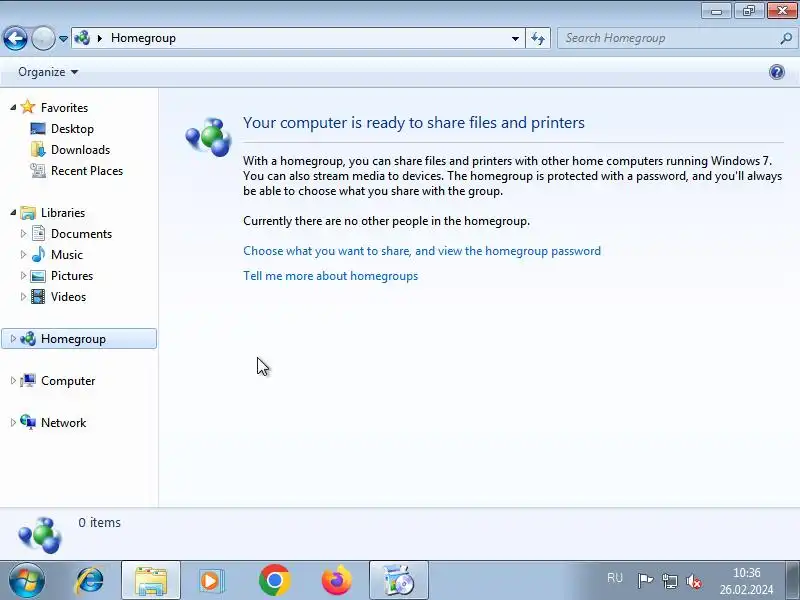Image resolution: width=800 pixels, height=600 pixels.
Task: Click the muted volume tray icon
Action: (694, 581)
